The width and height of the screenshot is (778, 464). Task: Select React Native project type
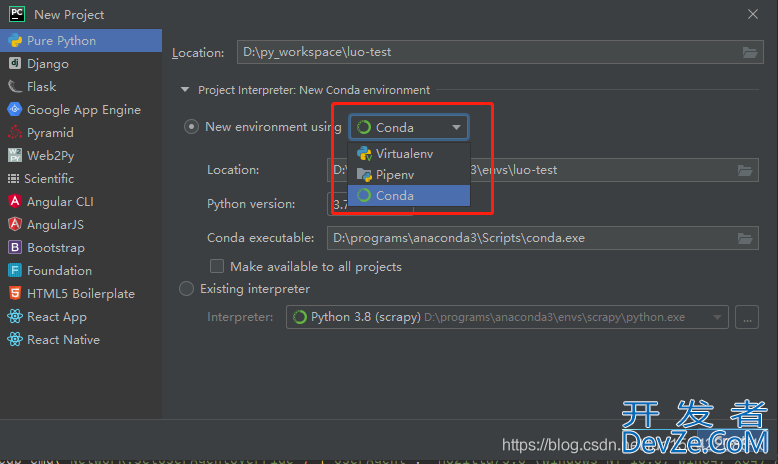(81, 339)
